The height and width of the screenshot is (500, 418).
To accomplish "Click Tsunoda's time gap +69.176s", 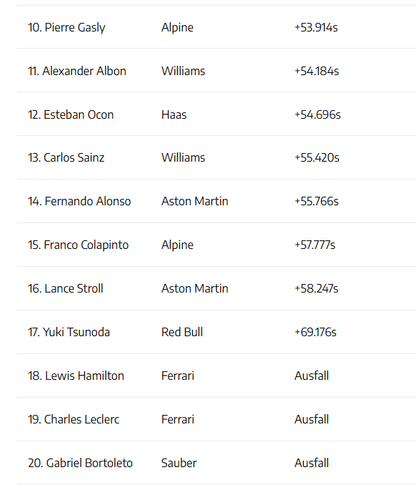I will point(315,332).
